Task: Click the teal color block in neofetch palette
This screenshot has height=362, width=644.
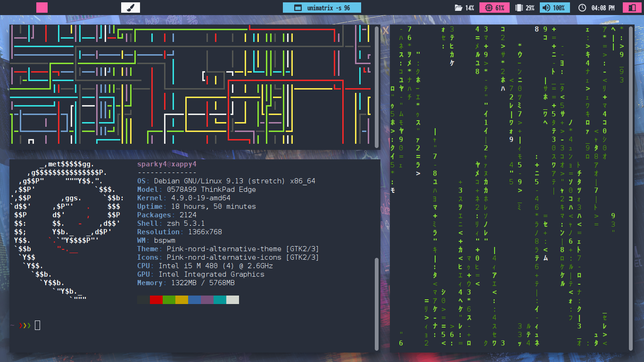Action: coord(220,300)
